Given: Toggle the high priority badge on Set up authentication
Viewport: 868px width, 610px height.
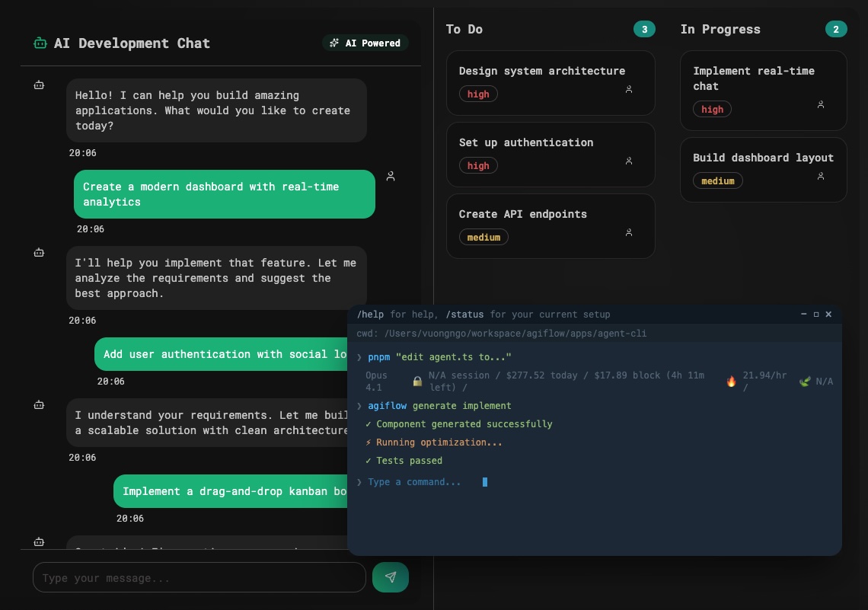Looking at the screenshot, I should tap(478, 165).
